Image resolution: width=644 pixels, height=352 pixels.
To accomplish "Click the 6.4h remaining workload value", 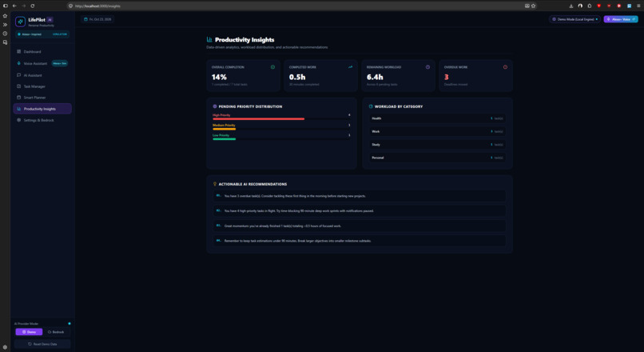I will pos(375,77).
